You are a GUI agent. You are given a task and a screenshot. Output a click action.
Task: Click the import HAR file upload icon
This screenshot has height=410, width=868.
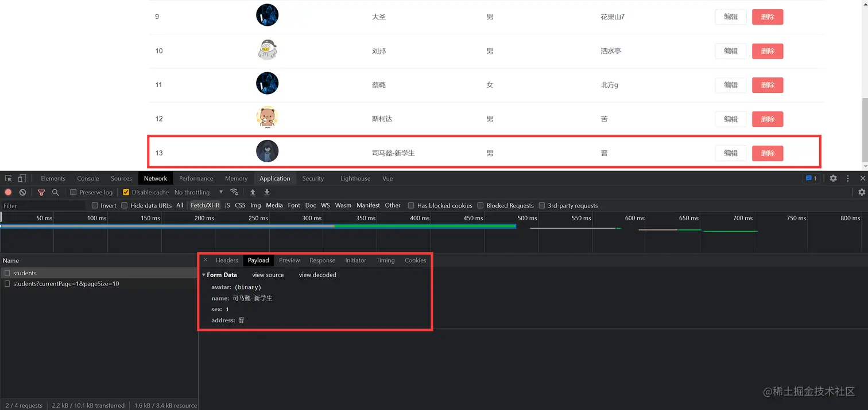(253, 192)
